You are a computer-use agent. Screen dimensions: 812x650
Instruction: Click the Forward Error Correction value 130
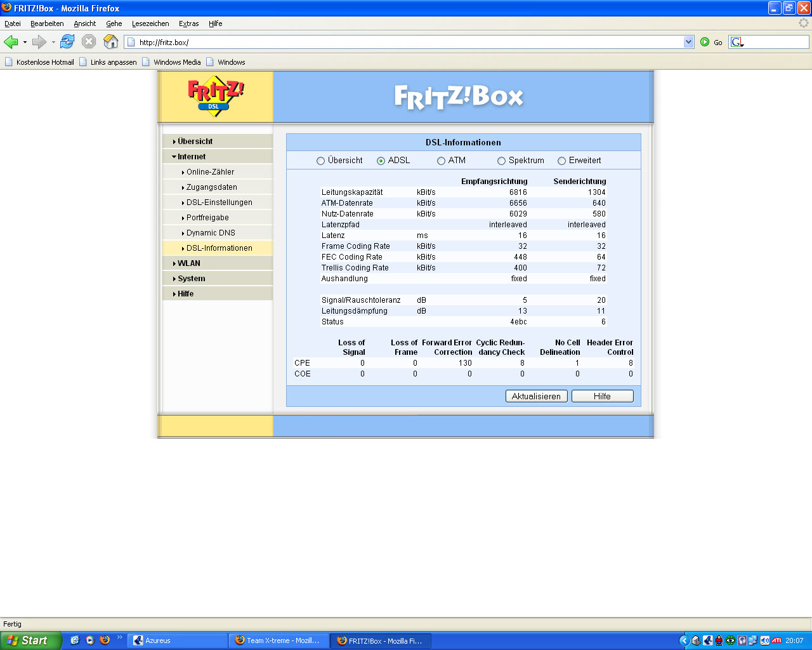466,363
